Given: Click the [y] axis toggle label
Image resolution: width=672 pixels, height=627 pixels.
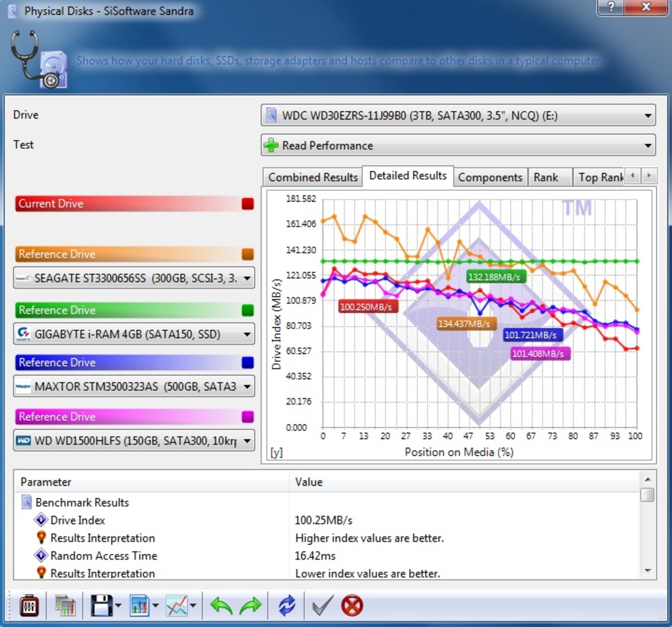Looking at the screenshot, I should 277,452.
